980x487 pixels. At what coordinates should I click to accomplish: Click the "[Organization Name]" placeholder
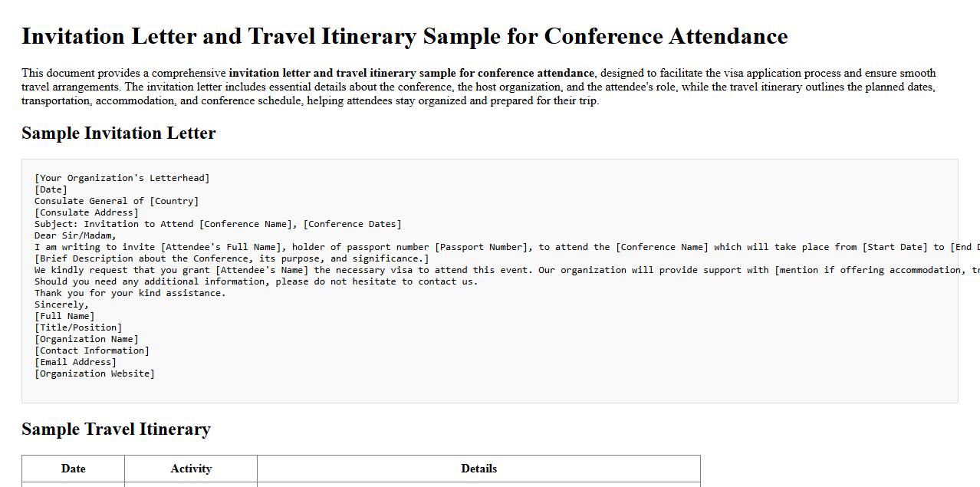click(x=86, y=339)
